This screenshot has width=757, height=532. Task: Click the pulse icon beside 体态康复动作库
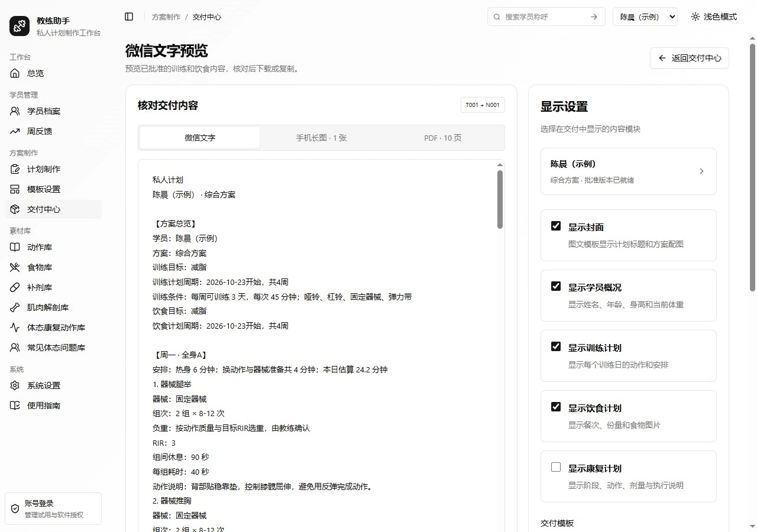point(15,327)
